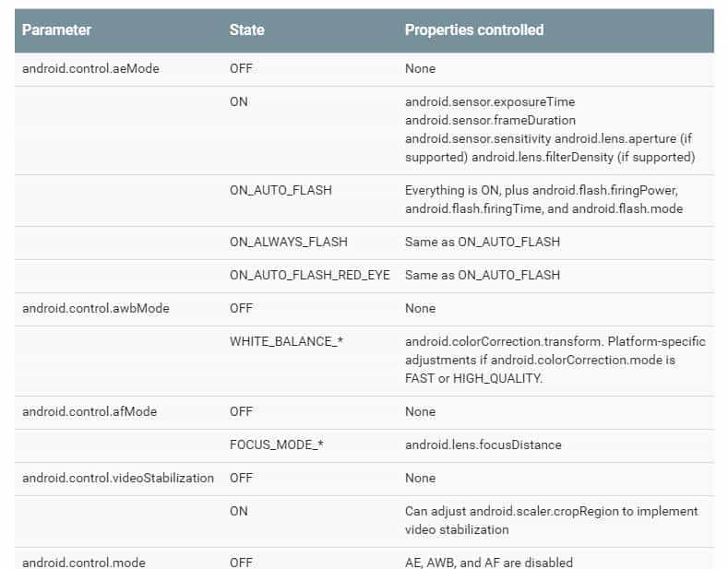Select the android.control.awbMode parameter cell
The width and height of the screenshot is (728, 569).
(x=96, y=309)
